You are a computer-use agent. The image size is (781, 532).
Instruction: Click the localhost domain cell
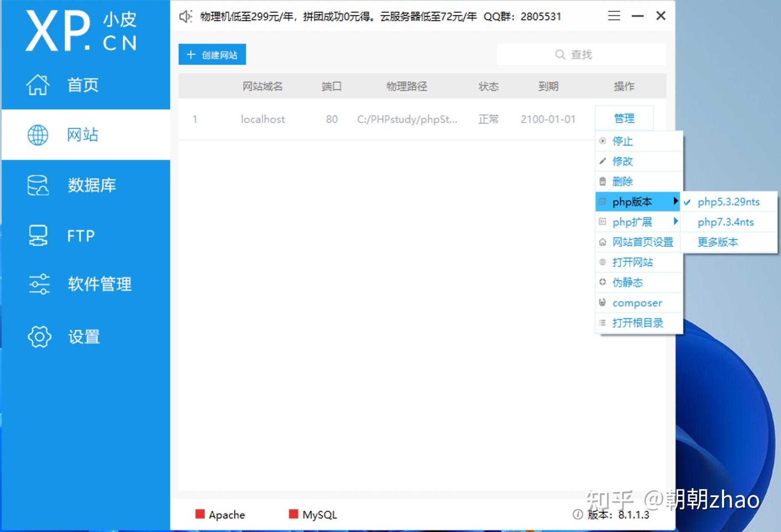[263, 119]
